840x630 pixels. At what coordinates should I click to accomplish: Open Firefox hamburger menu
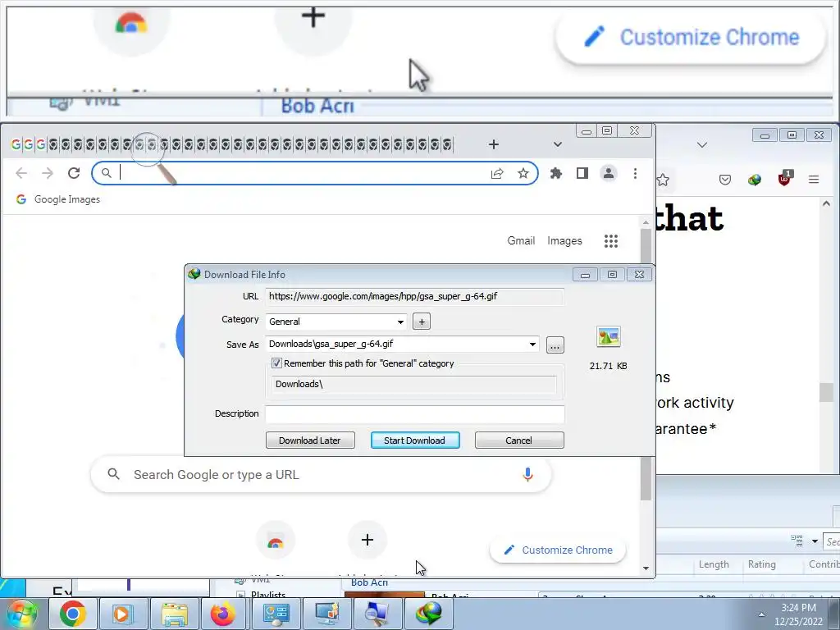pyautogui.click(x=814, y=180)
